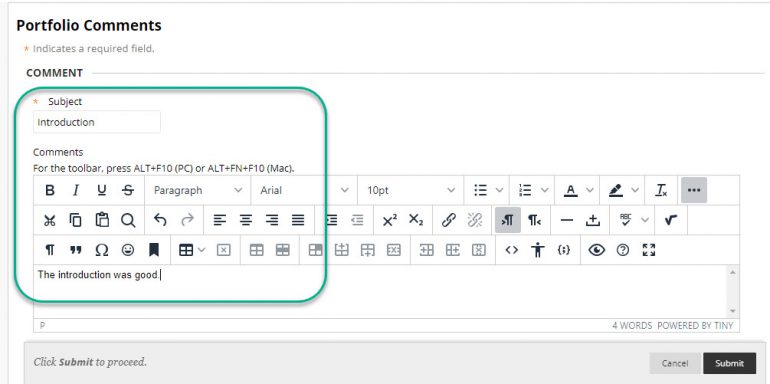Undo the last edit
The height and width of the screenshot is (384, 770).
coord(161,220)
